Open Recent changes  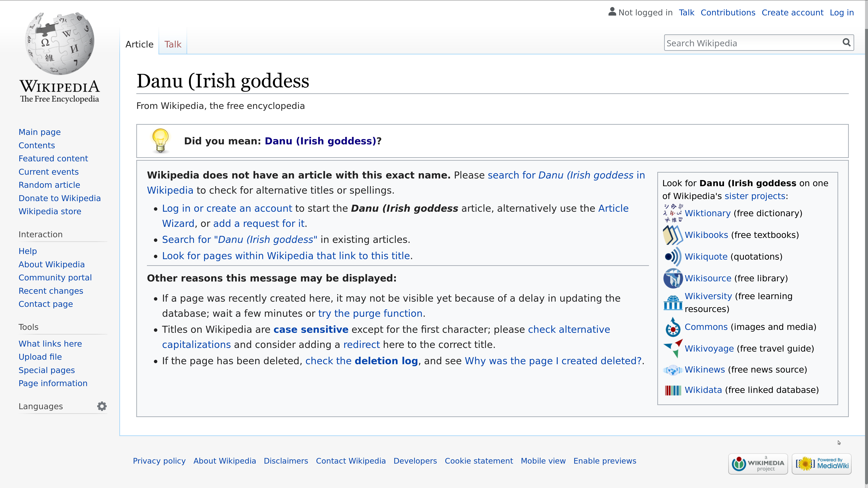tap(51, 291)
